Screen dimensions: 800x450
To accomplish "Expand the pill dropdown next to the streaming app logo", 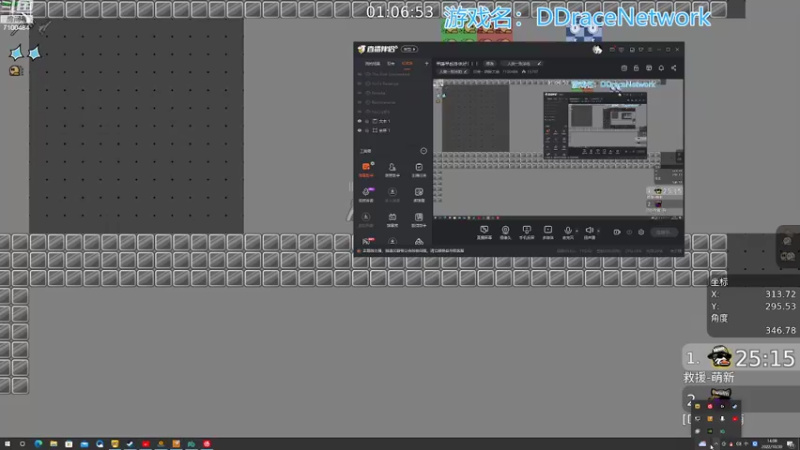I will pyautogui.click(x=409, y=49).
